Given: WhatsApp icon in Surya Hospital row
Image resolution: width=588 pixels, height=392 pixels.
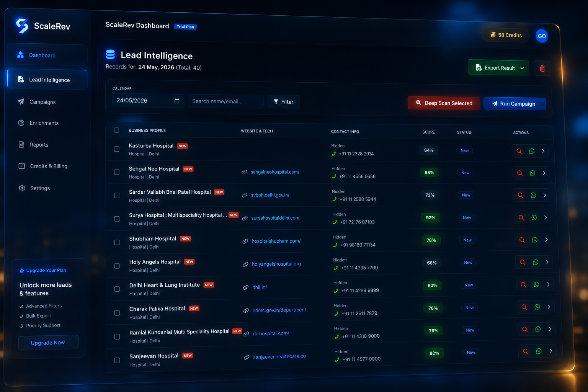Looking at the screenshot, I should 534,217.
